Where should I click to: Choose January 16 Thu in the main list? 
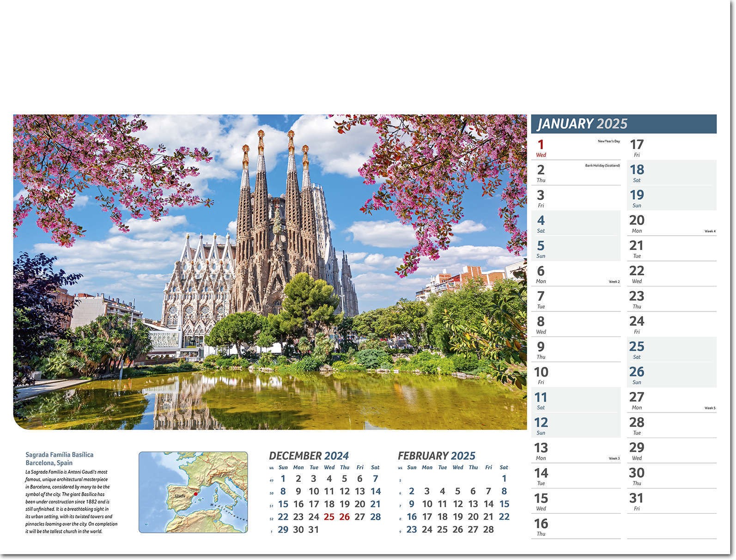[x=576, y=526]
